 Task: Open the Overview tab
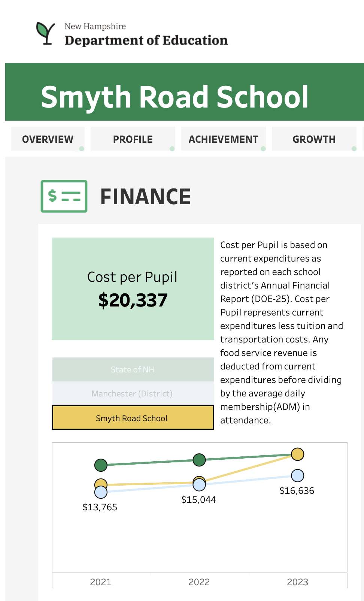[48, 139]
